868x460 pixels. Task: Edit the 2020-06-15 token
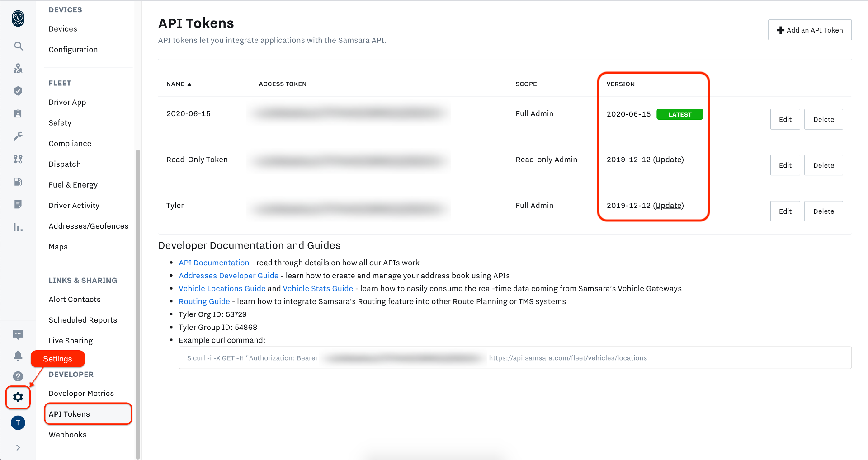point(785,119)
